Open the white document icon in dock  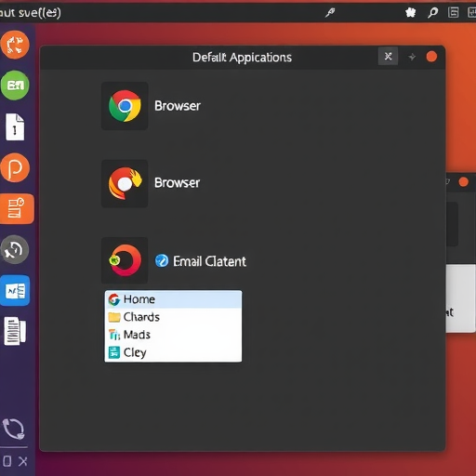pos(15,126)
